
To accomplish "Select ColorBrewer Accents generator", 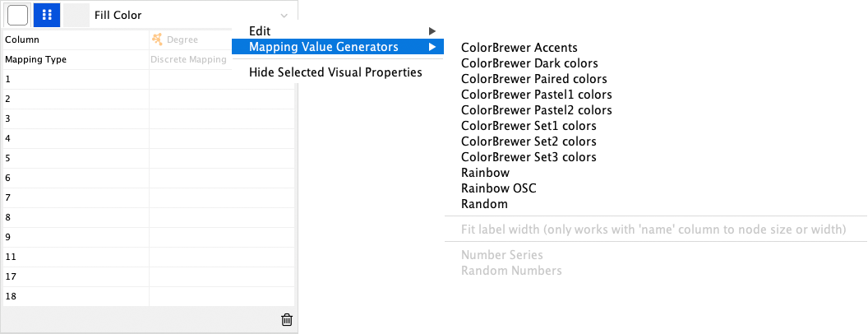I will pyautogui.click(x=519, y=48).
